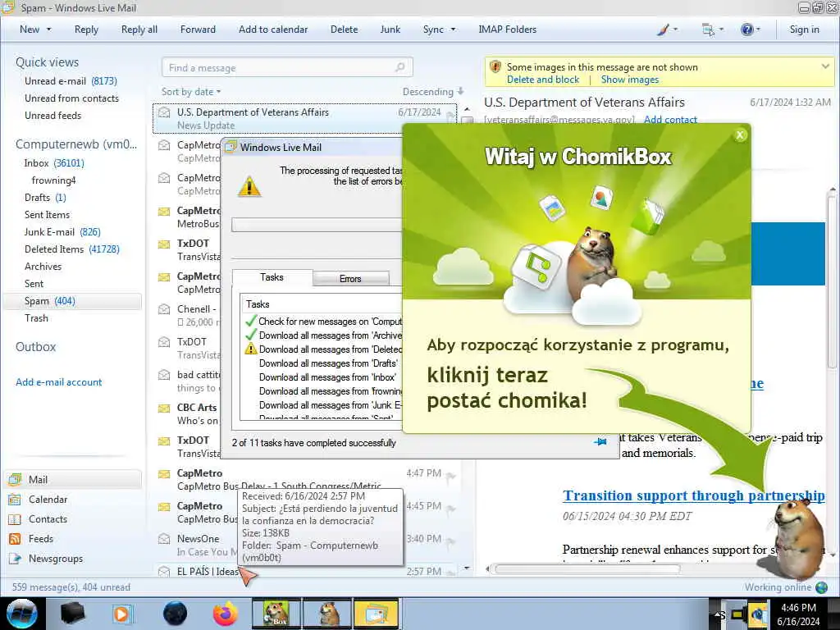
Task: Click the search magnifier in Find a message
Action: 399,67
